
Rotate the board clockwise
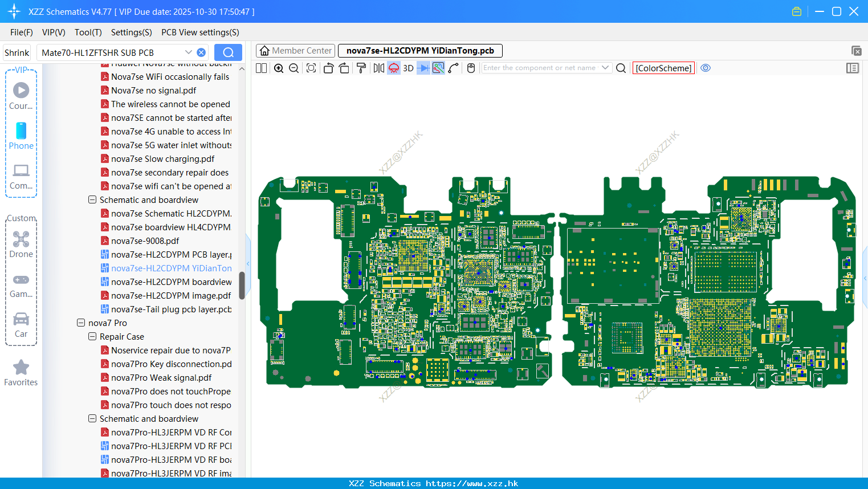click(x=344, y=68)
